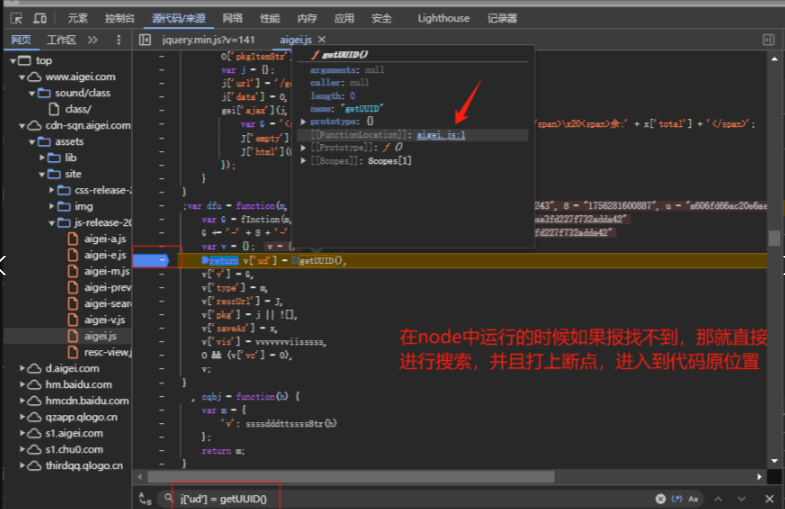Go to next search result
Image resolution: width=785 pixels, height=509 pixels.
741,498
